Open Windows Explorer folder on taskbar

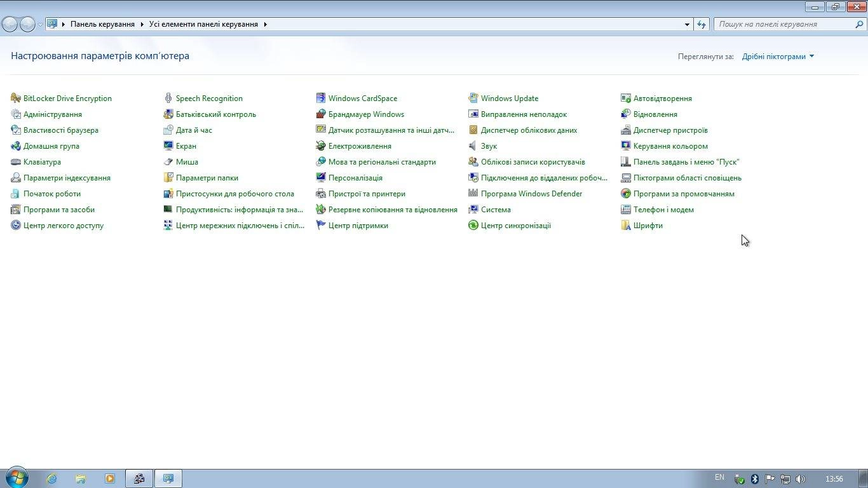pyautogui.click(x=81, y=478)
